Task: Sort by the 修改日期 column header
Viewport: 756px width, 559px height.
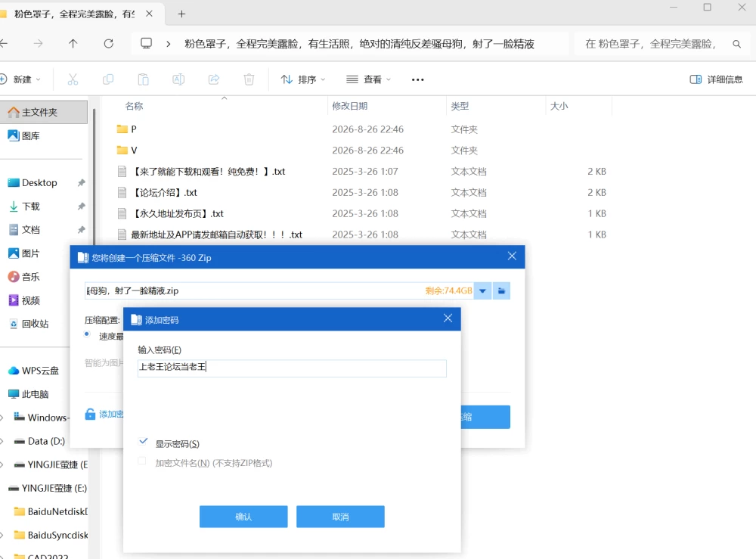Action: pos(349,106)
